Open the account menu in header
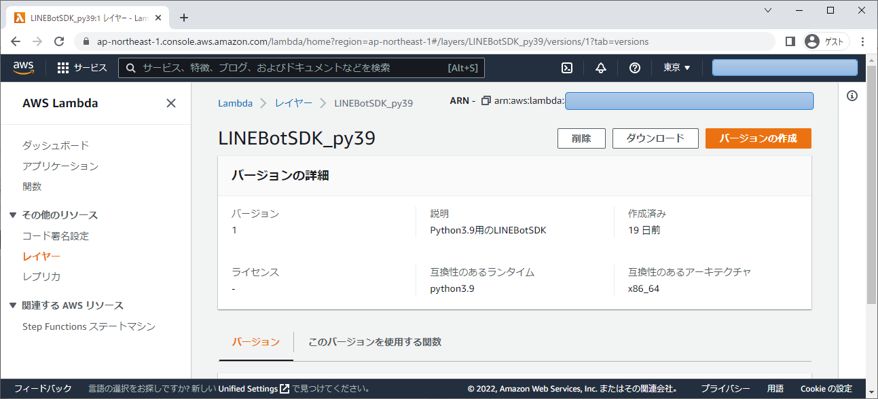 (x=784, y=68)
